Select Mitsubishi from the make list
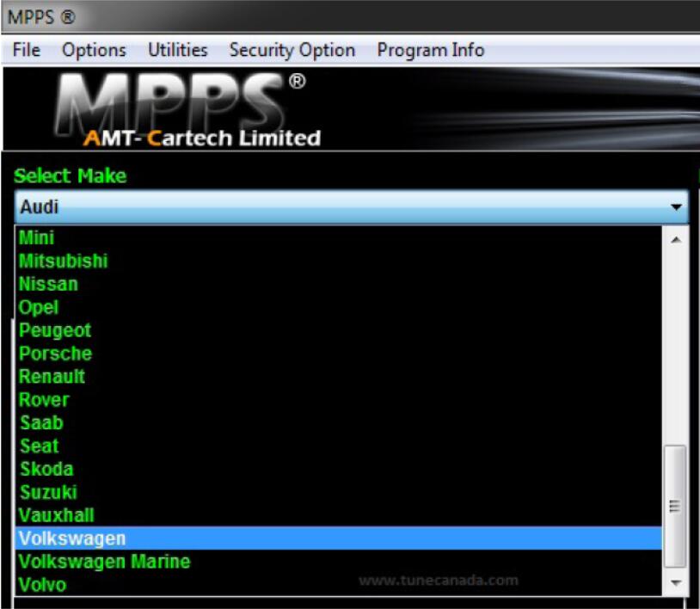Viewport: 700px width, 609px height. (x=339, y=261)
